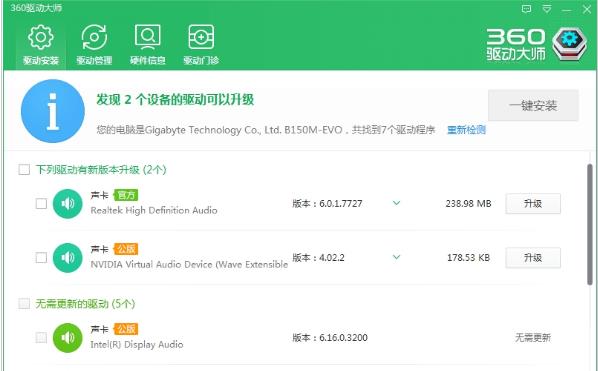The height and width of the screenshot is (371, 598).
Task: Close the 360驱动大师 window
Action: 587,9
